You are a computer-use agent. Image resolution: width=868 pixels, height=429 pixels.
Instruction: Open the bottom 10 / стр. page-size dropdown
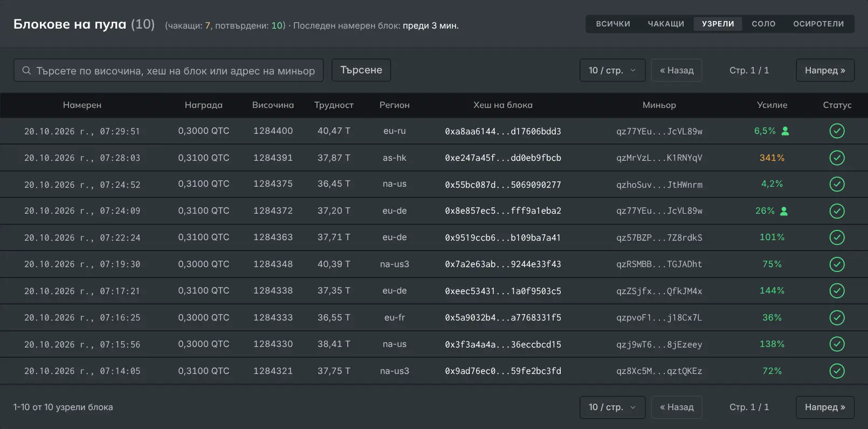click(x=612, y=407)
